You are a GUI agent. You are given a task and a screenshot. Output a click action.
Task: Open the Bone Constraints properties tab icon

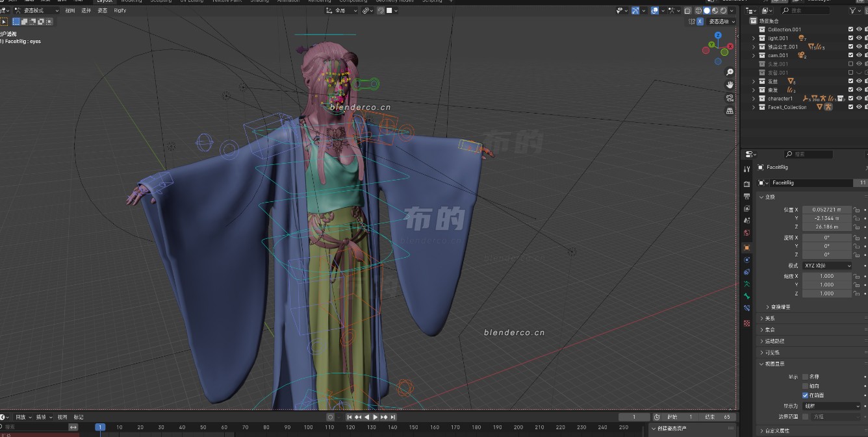747,308
